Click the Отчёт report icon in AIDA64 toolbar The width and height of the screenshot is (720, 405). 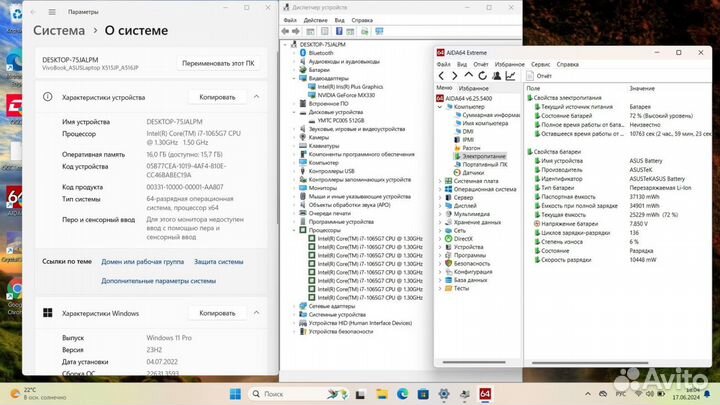[529, 76]
